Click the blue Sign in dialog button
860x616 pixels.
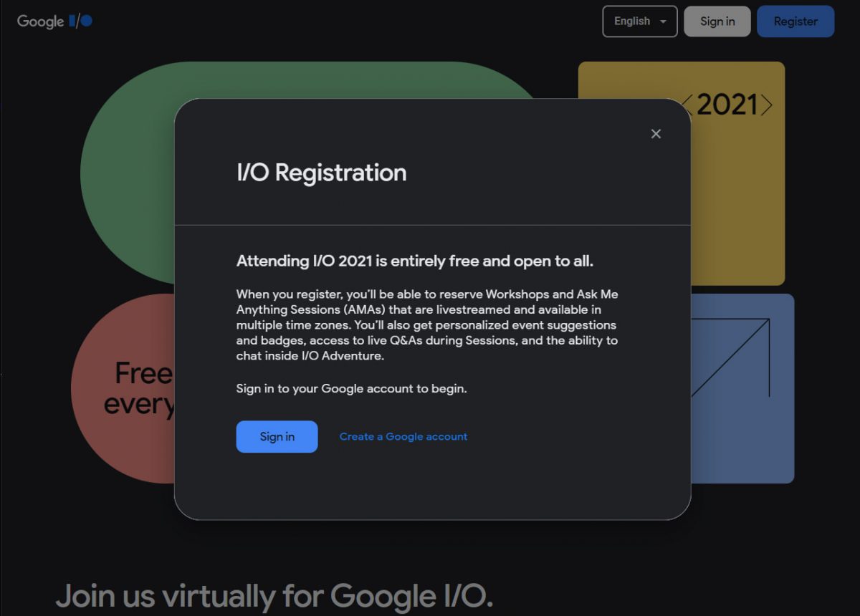[x=277, y=436]
